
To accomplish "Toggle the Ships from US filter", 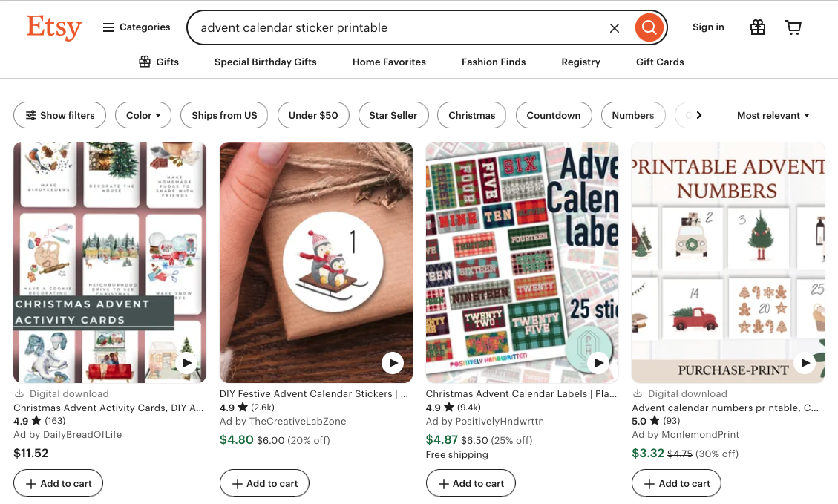I will (223, 115).
